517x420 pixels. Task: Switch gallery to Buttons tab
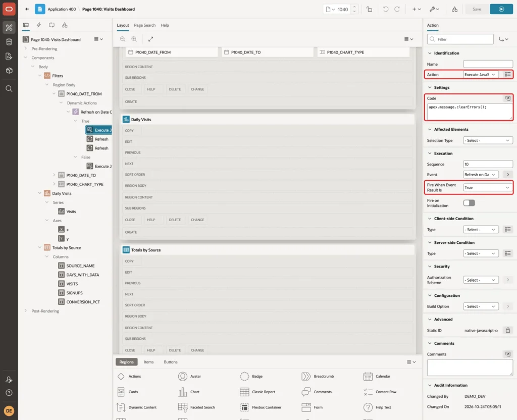coord(171,362)
